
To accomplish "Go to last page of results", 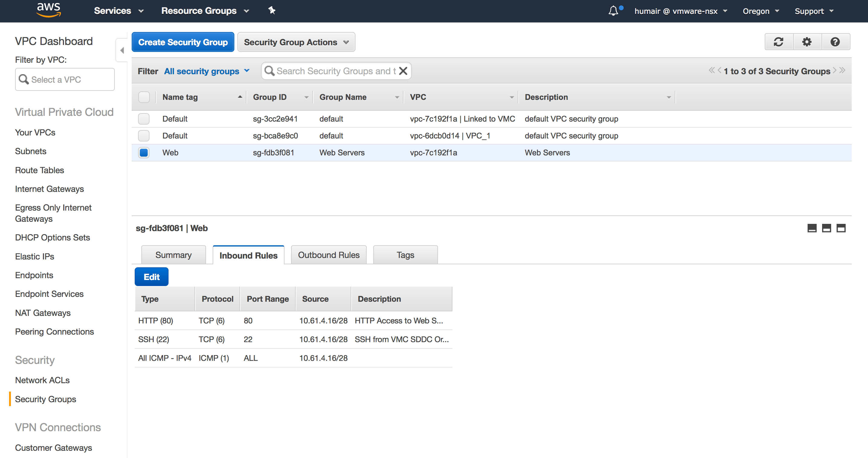I will [842, 70].
